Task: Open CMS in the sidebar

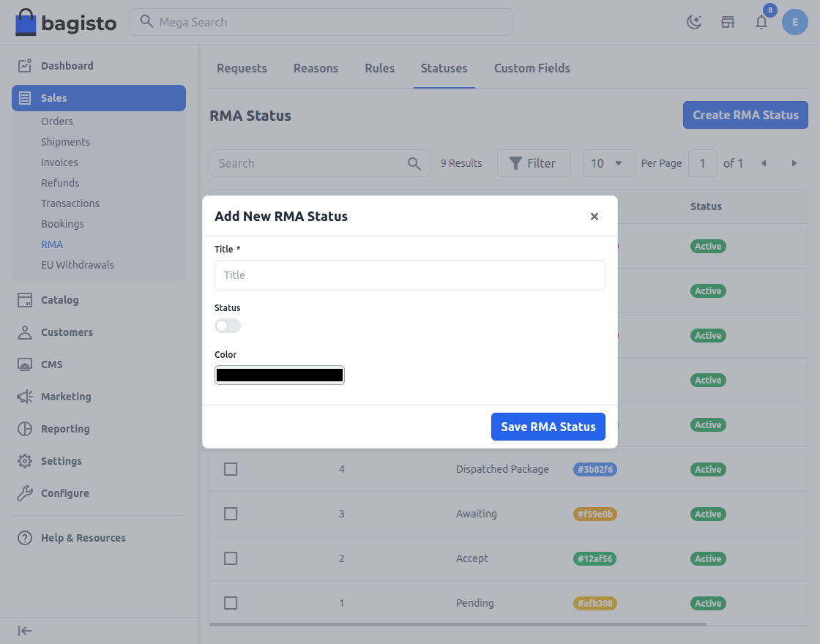Action: [99, 364]
